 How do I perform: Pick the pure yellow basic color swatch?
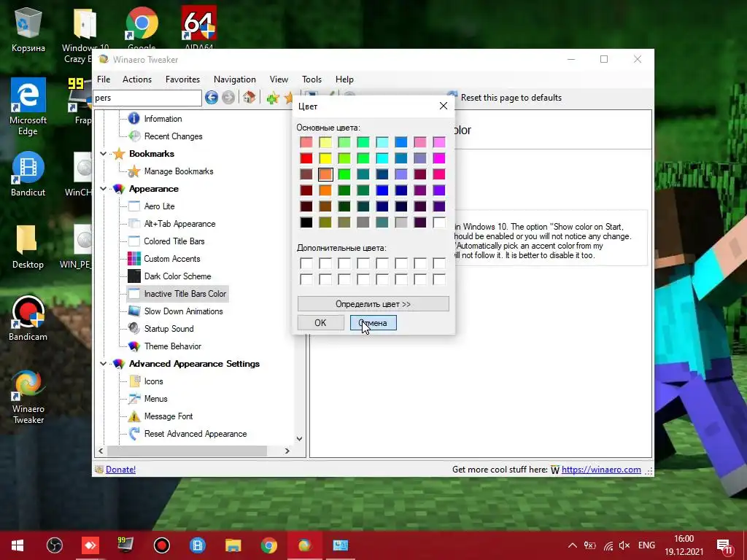coord(325,158)
